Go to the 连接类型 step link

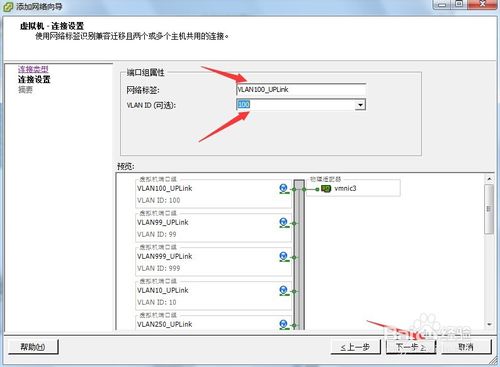(x=33, y=69)
